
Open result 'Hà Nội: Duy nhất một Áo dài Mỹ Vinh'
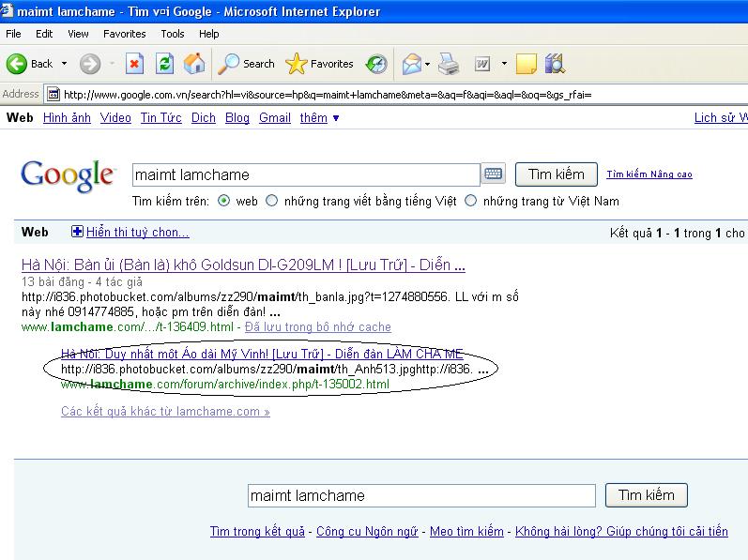click(x=262, y=354)
